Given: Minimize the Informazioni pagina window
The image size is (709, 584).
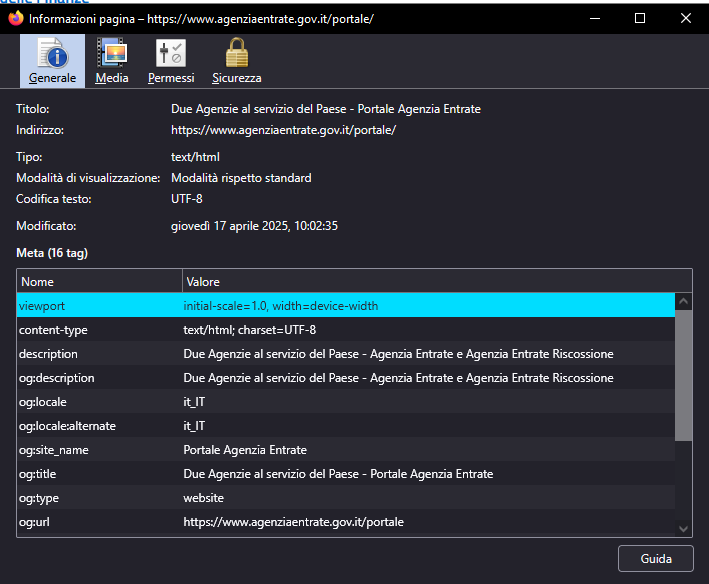Looking at the screenshot, I should click(595, 19).
